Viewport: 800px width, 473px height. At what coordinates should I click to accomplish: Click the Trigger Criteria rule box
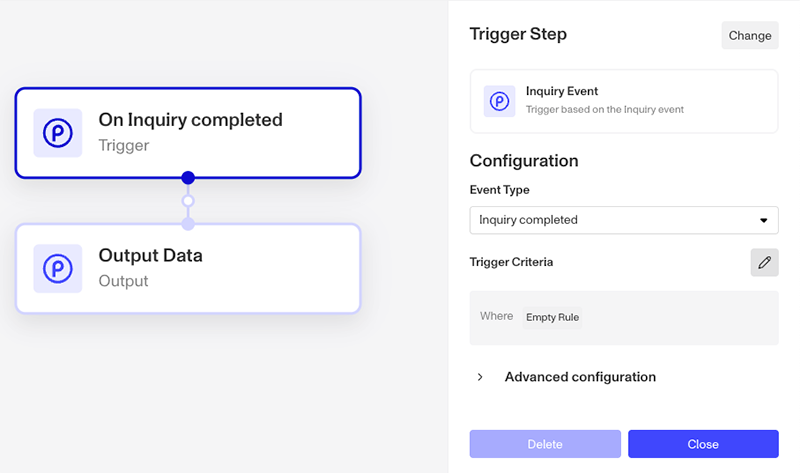pos(624,318)
